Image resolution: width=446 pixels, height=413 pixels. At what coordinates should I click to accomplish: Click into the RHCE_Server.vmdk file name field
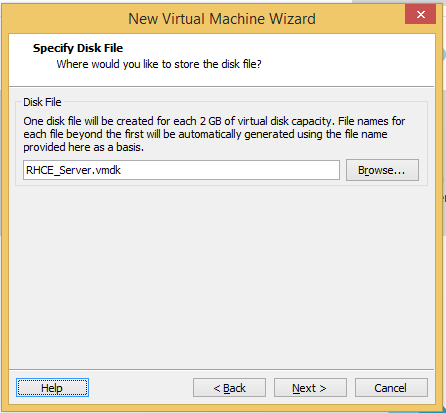181,170
